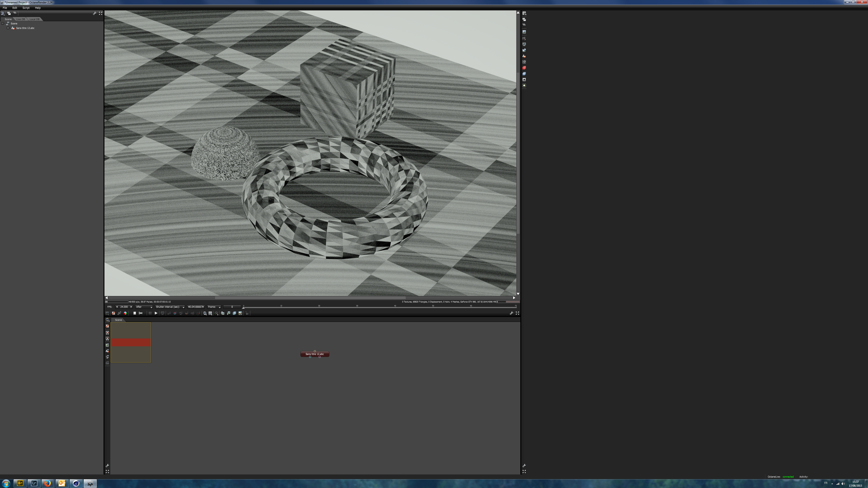Save render image with checkerboard icon
The image size is (868, 488).
click(x=240, y=313)
